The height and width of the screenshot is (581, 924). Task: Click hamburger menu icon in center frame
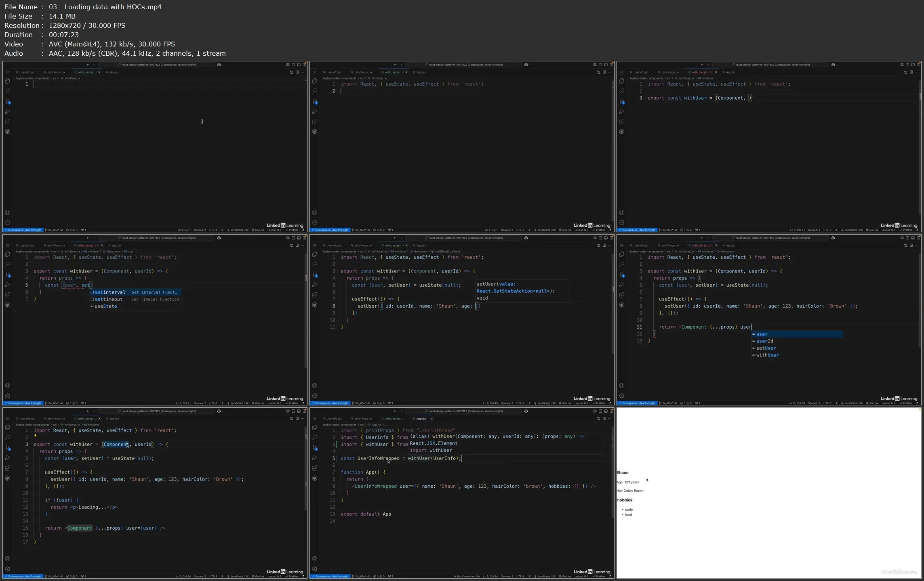(315, 245)
